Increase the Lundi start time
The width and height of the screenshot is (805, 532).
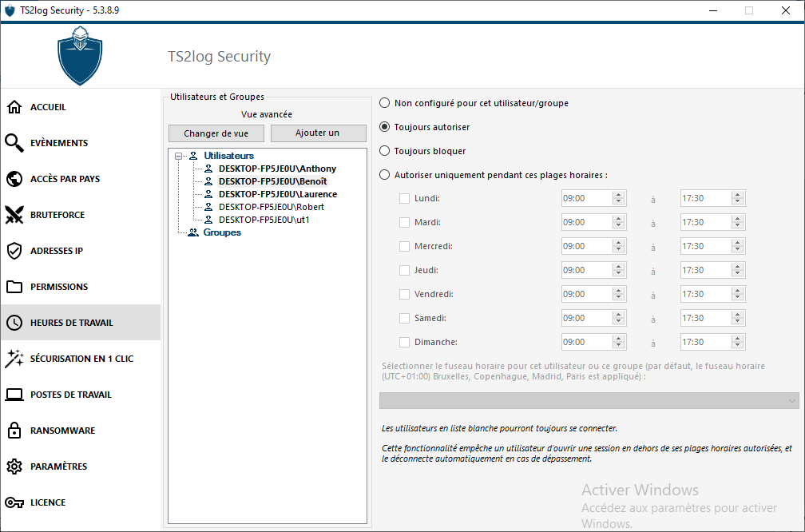[x=619, y=195]
